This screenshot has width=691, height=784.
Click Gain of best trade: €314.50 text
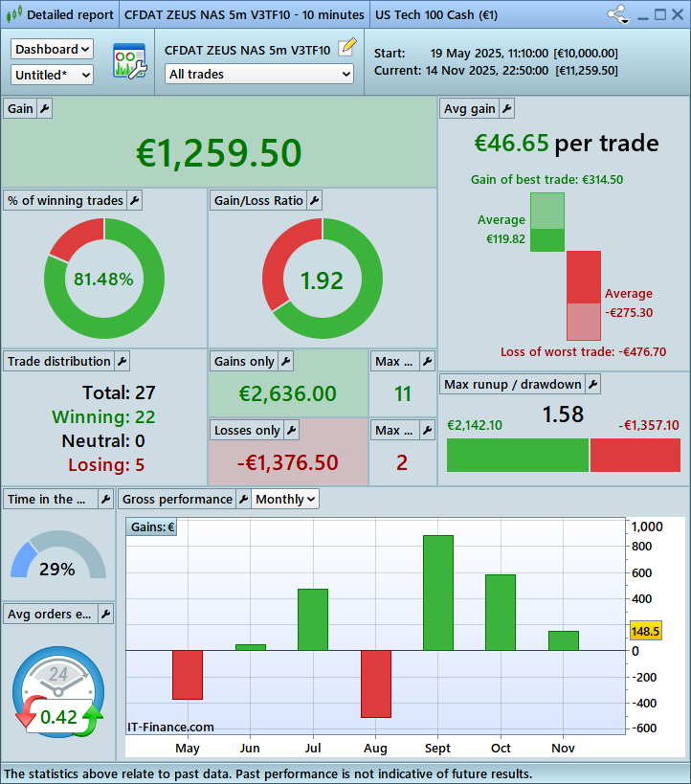547,180
